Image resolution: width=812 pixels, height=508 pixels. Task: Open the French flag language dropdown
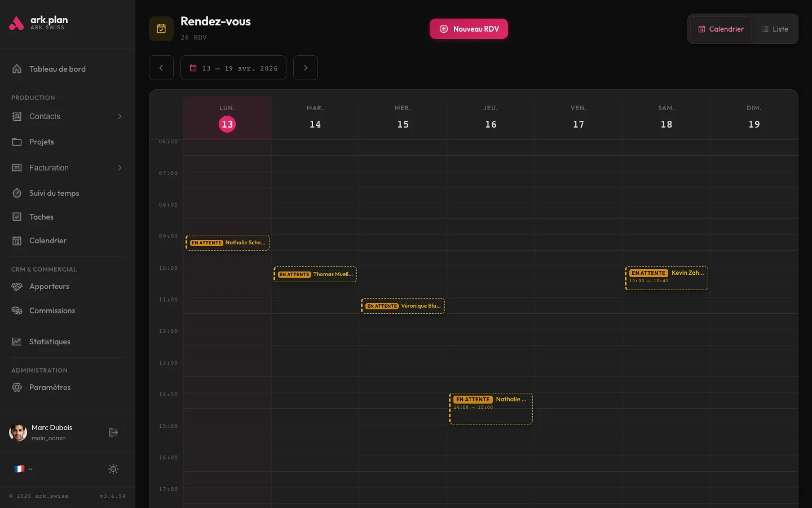pos(23,469)
